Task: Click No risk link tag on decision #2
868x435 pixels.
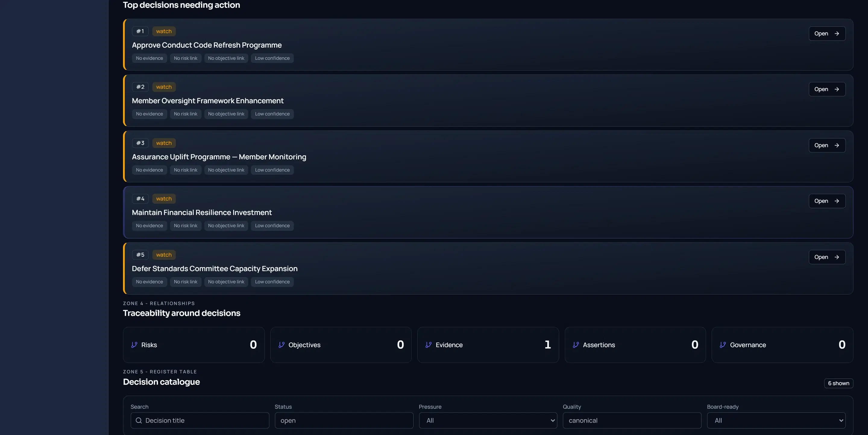Action: [x=186, y=114]
